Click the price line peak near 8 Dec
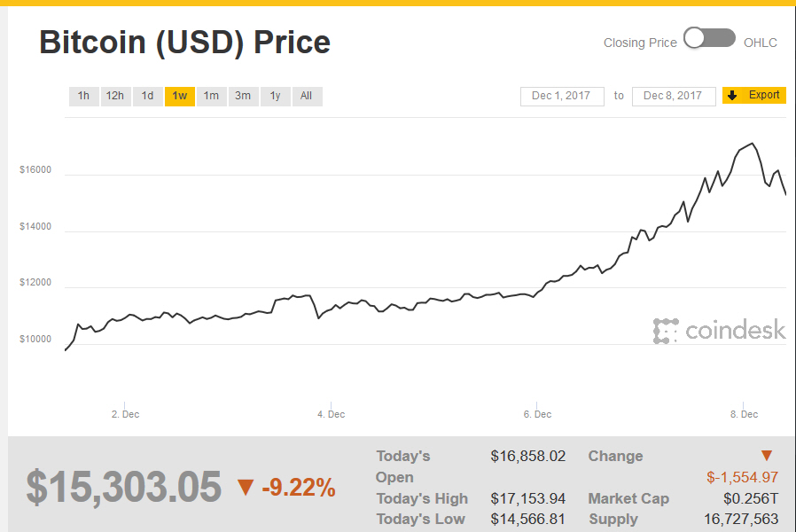The height and width of the screenshot is (532, 796). pos(753,143)
